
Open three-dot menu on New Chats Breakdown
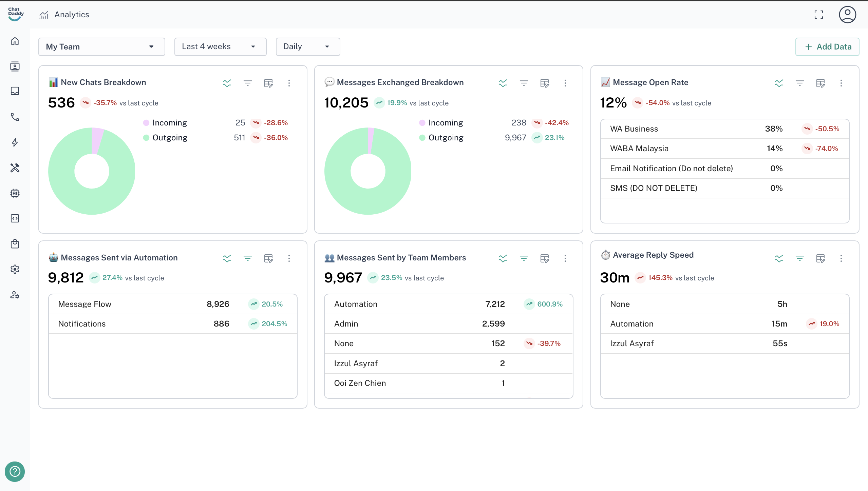(289, 83)
